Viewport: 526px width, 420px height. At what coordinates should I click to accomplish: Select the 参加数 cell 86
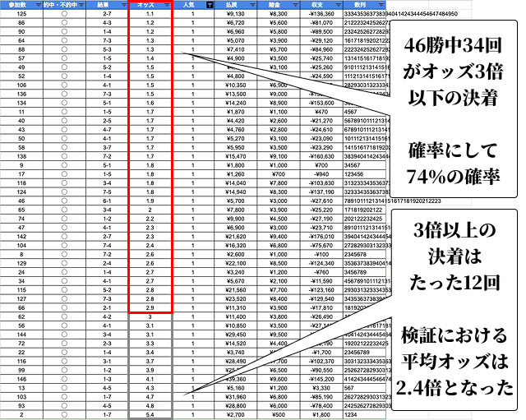click(21, 23)
